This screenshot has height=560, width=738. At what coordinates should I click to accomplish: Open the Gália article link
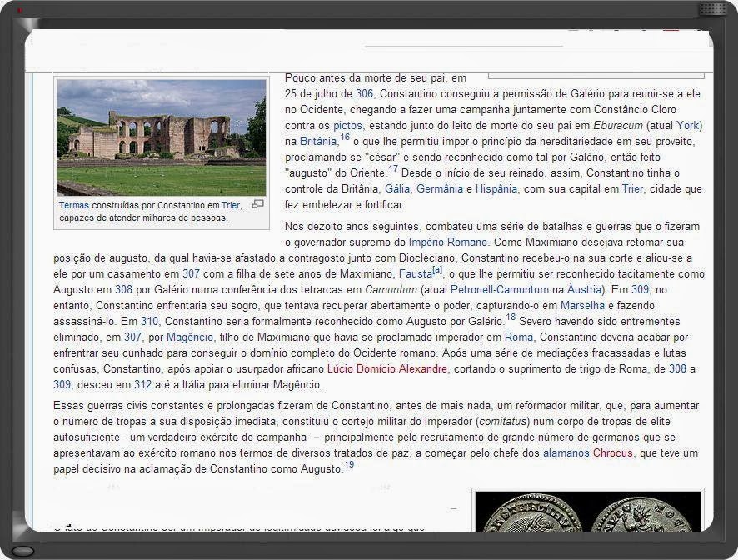click(397, 189)
